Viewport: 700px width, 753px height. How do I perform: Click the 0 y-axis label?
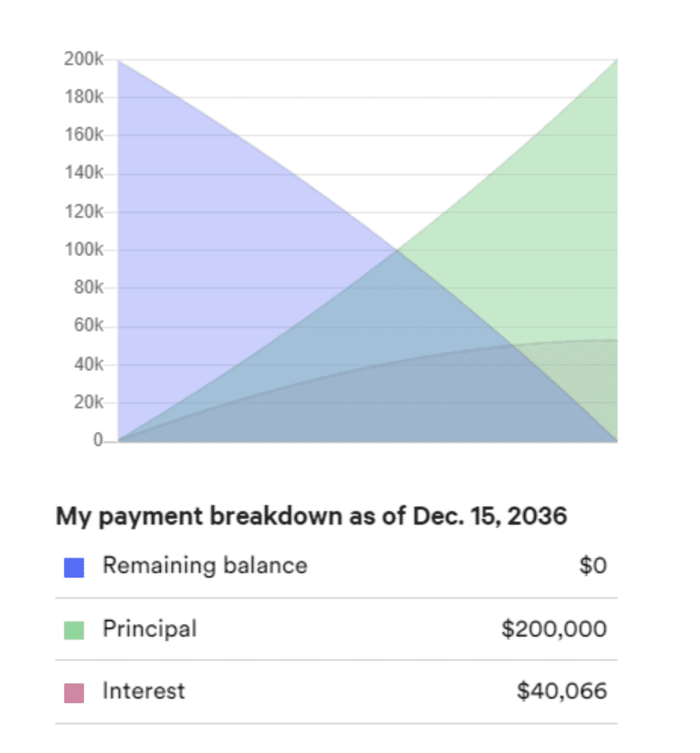point(98,439)
